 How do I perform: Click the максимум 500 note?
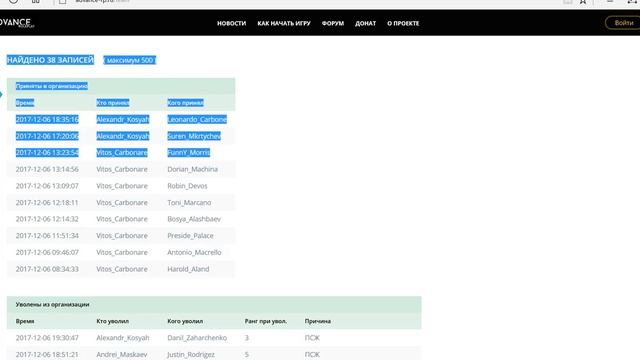[x=129, y=60]
